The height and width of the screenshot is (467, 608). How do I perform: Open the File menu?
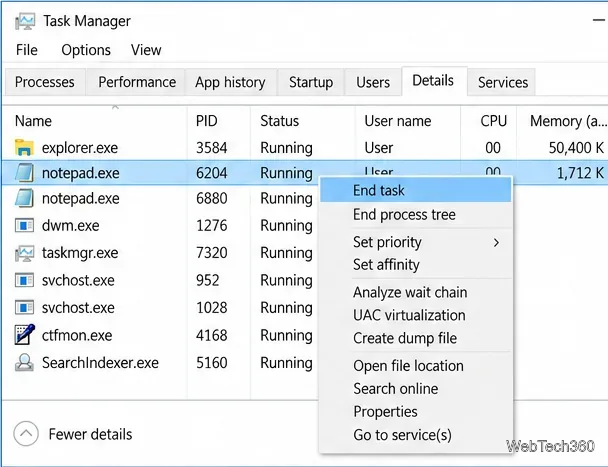click(x=27, y=50)
